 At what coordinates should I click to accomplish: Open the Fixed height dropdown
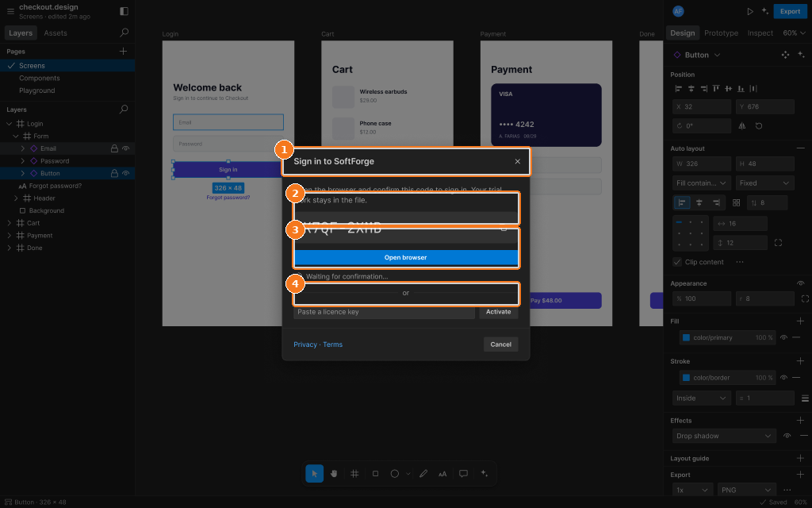tap(765, 183)
